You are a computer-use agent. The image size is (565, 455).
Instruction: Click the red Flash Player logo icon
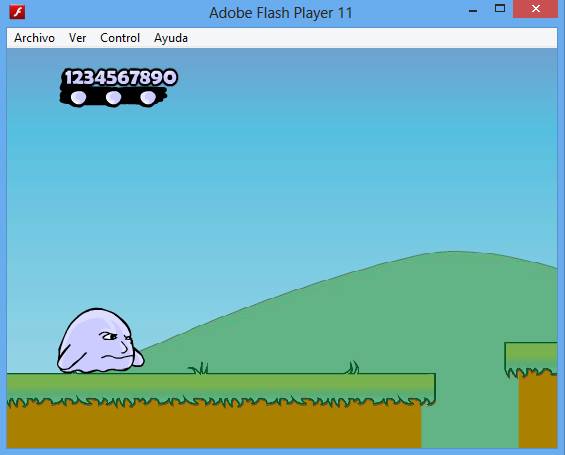(x=17, y=12)
